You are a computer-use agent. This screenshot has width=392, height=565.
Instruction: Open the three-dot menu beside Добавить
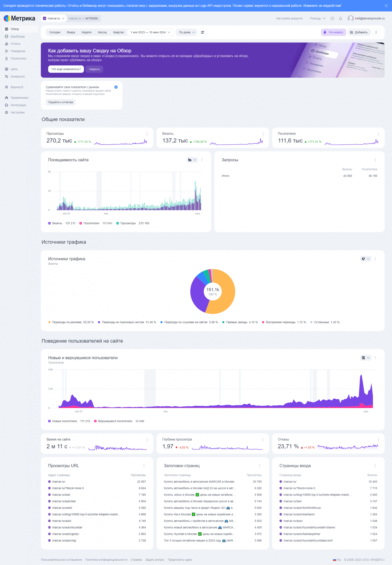coord(376,32)
